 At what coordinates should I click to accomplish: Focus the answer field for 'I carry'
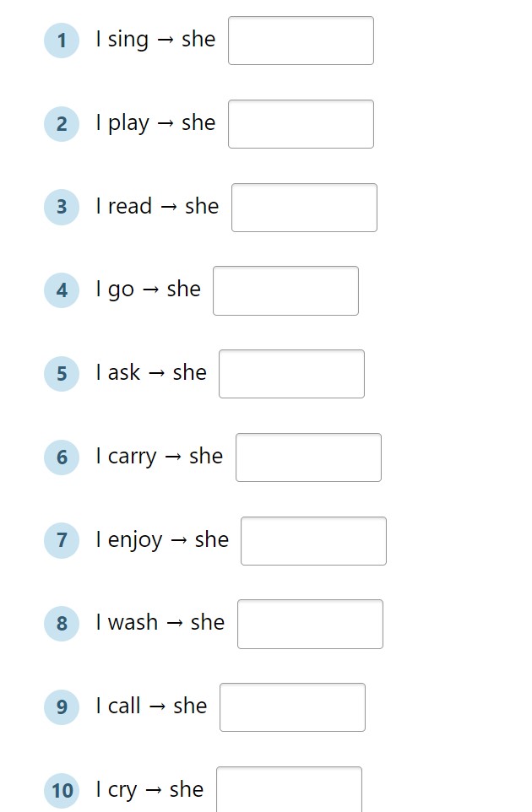click(309, 457)
